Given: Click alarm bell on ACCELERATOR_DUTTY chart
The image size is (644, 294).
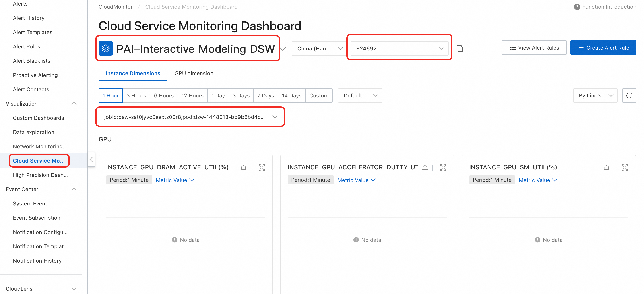Looking at the screenshot, I should coord(425,168).
